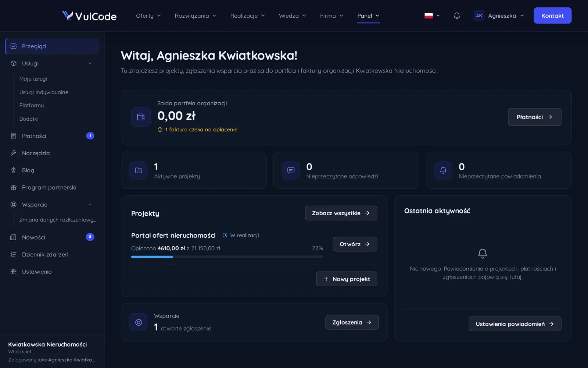This screenshot has width=588, height=368.
Task: Open Ustawienia powiadomień
Action: [515, 324]
